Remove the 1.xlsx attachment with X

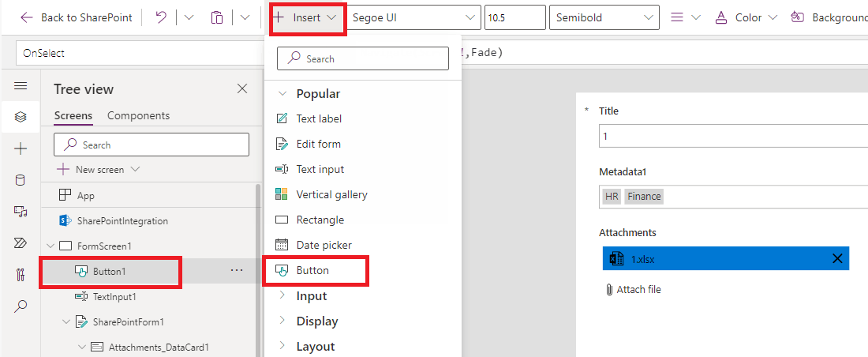click(837, 258)
